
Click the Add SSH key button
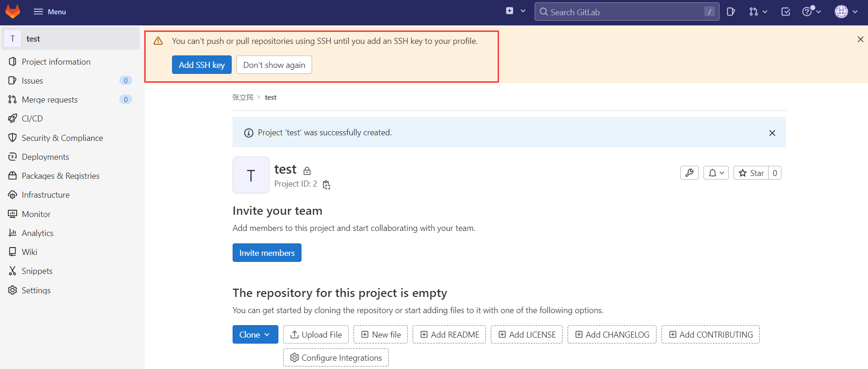click(x=202, y=65)
